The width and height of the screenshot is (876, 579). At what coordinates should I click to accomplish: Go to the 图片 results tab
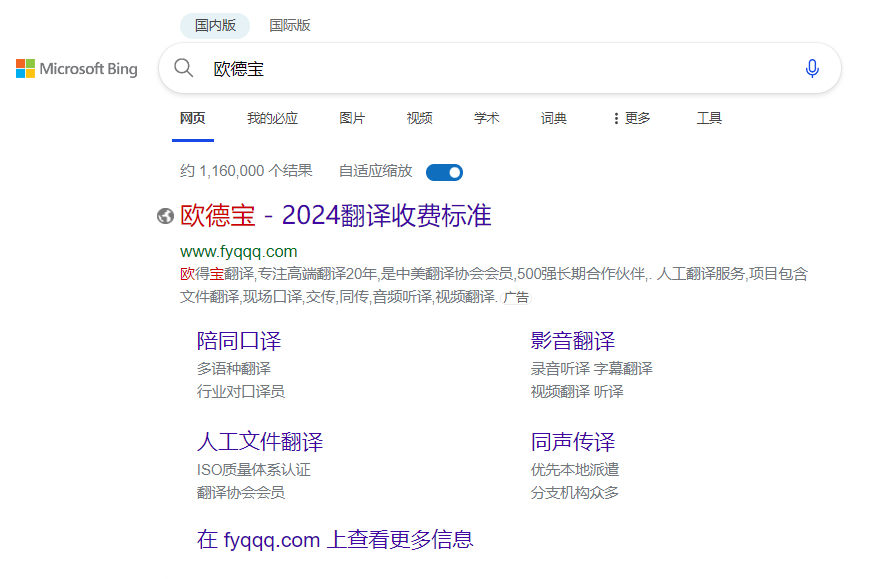pos(352,118)
